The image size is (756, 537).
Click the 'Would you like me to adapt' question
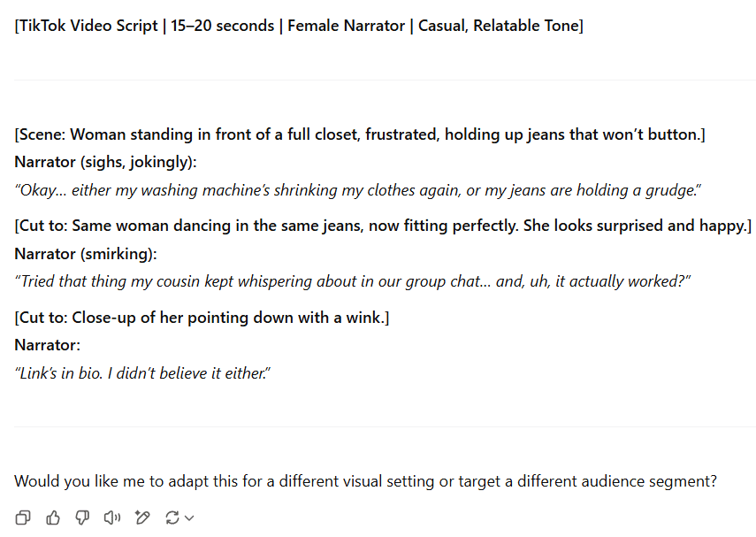pyautogui.click(x=365, y=481)
